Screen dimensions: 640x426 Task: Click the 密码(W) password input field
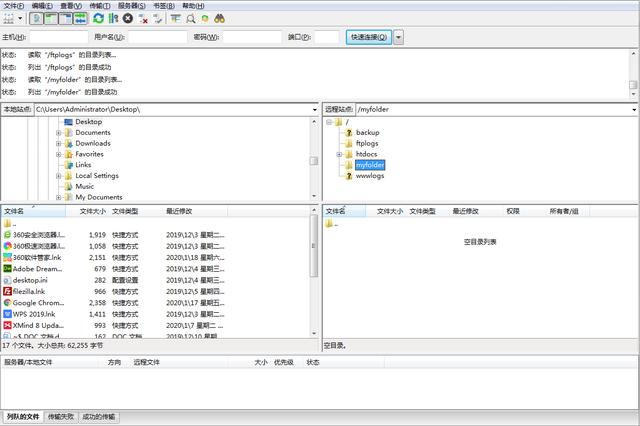pos(252,37)
